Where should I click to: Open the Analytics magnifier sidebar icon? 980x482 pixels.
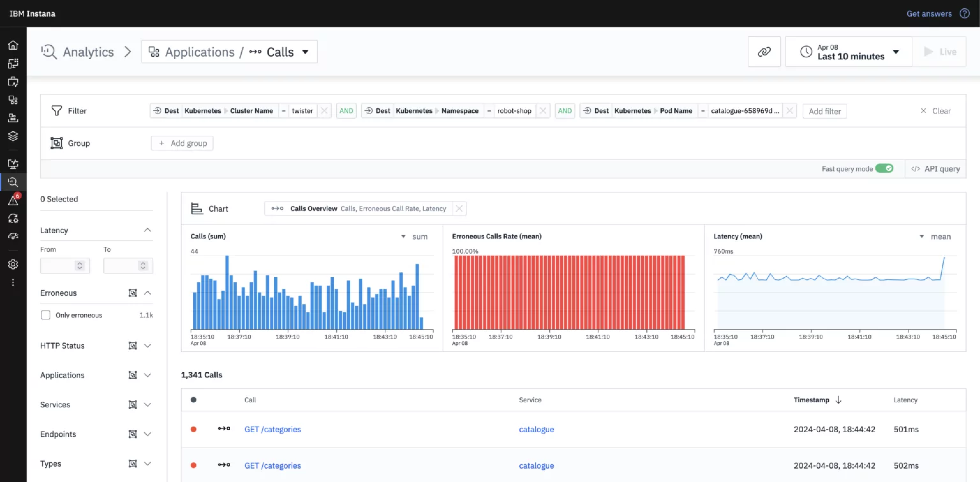point(13,182)
